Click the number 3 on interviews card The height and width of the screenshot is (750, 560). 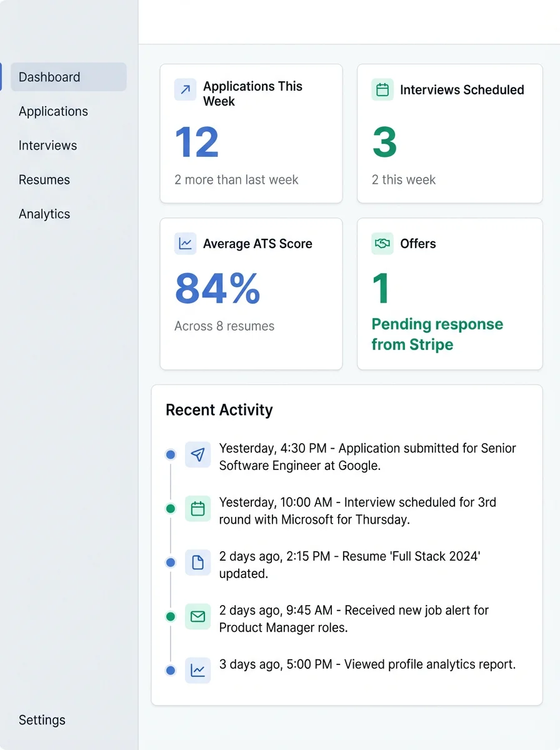(x=384, y=142)
